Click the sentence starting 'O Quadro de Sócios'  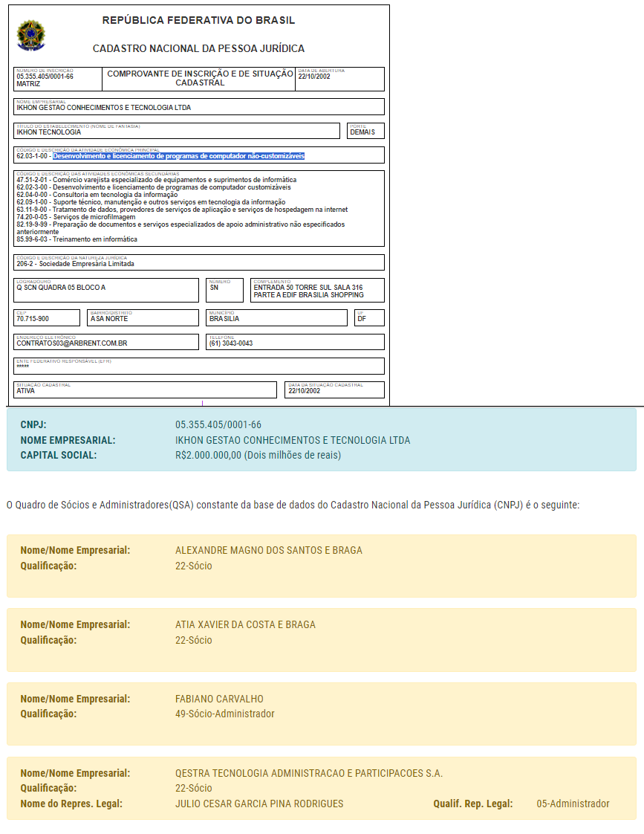tap(293, 505)
